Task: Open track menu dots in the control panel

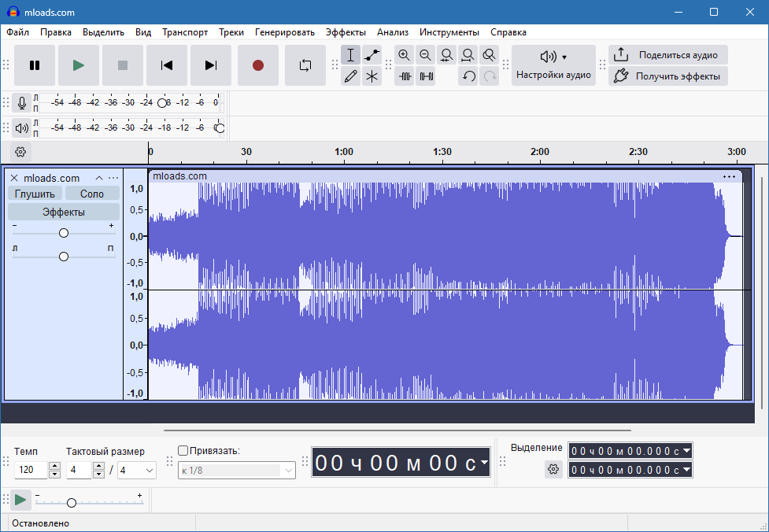Action: [113, 178]
